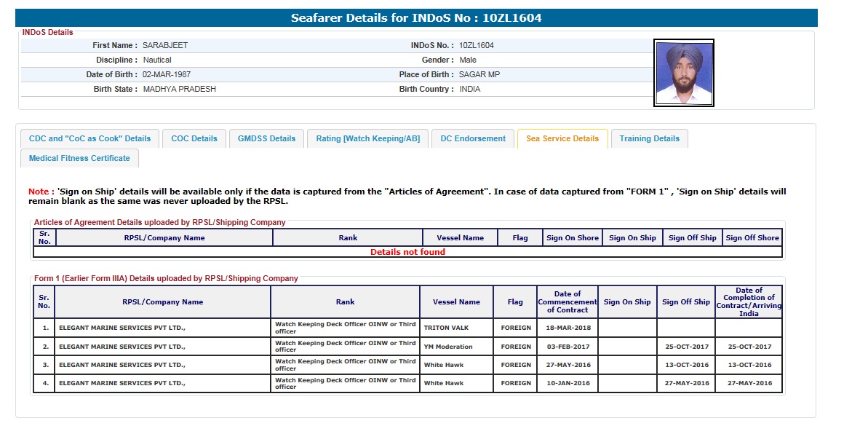
Task: Open the CDC and "CoC as Cook" Details tab
Action: tap(89, 138)
